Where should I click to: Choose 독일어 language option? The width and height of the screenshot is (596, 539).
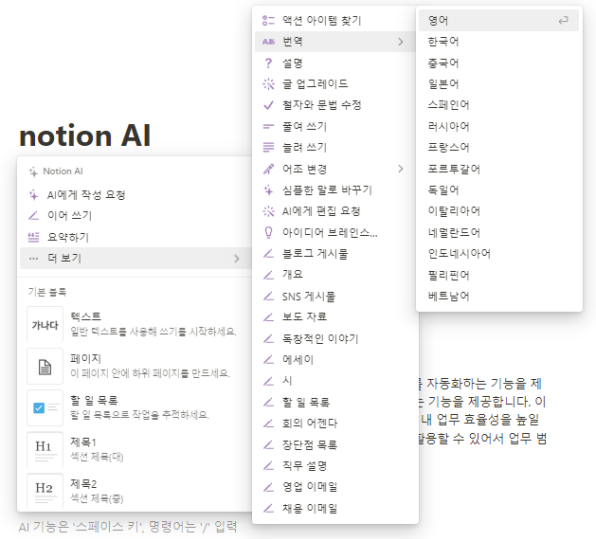click(499, 190)
